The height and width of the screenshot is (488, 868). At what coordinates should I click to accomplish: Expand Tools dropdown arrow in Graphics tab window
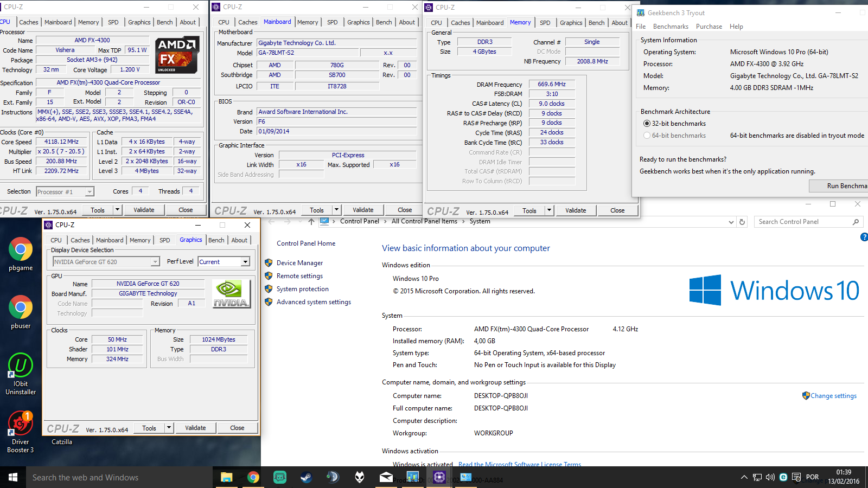pos(169,428)
